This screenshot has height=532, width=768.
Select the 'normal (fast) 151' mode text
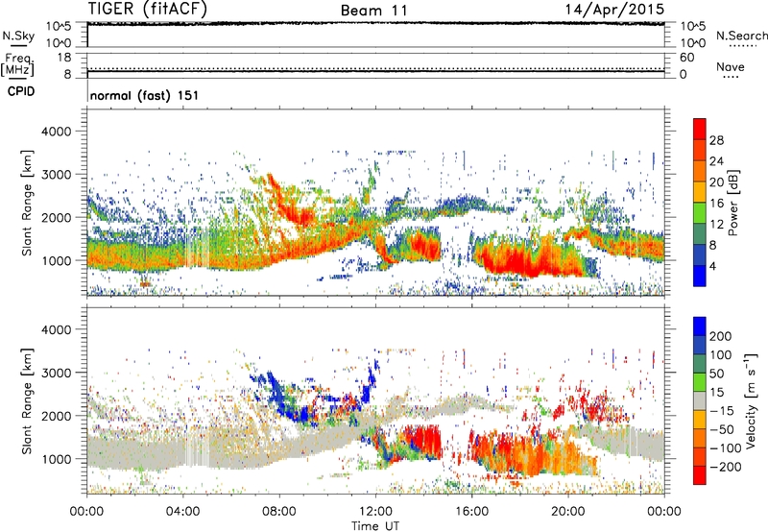pyautogui.click(x=145, y=95)
